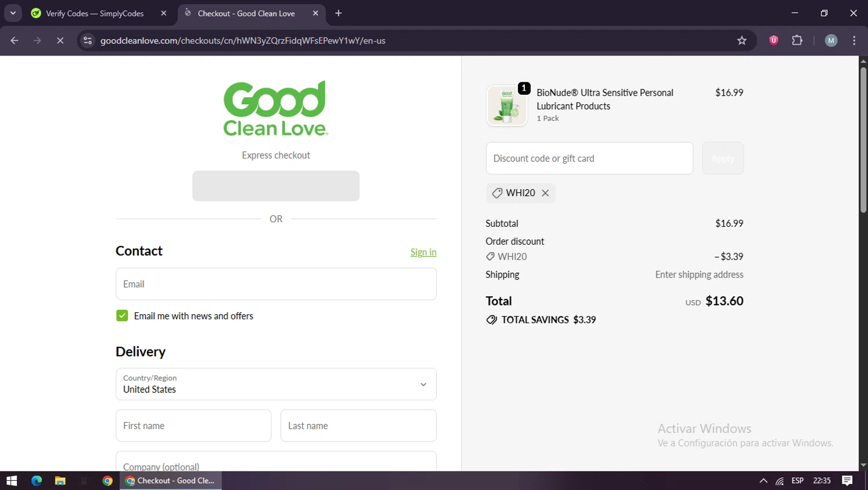This screenshot has height=490, width=868.
Task: Show hidden system tray icons
Action: click(x=763, y=481)
